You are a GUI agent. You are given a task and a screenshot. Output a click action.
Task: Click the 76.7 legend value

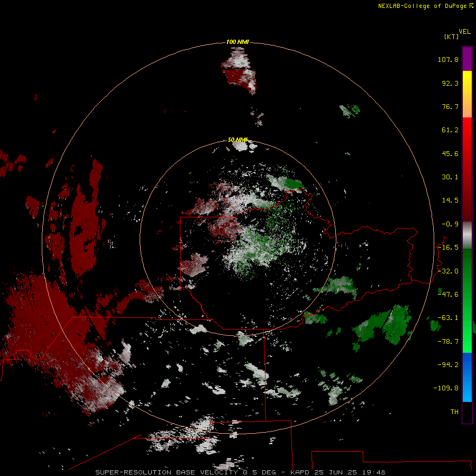coord(450,106)
